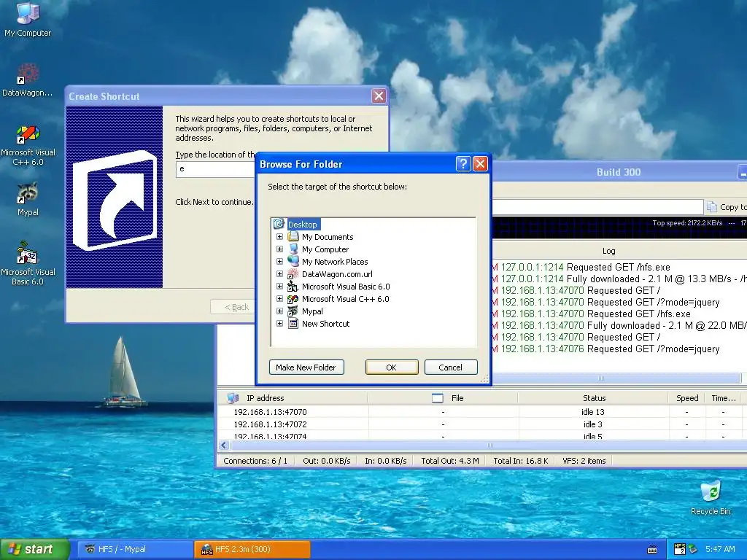
Task: Select My Network Places label in tree
Action: pyautogui.click(x=334, y=262)
